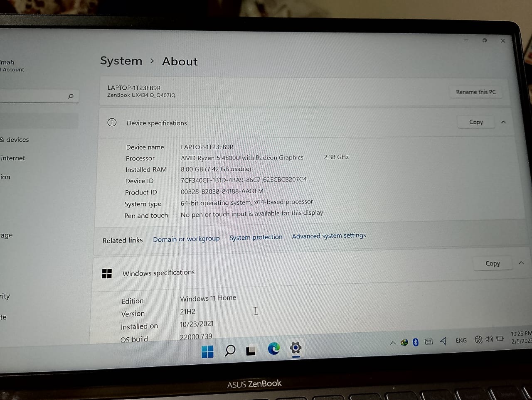Click LAPTOP-1T23FB9R in Device name row
Screen dimensions: 532x400
click(207, 147)
